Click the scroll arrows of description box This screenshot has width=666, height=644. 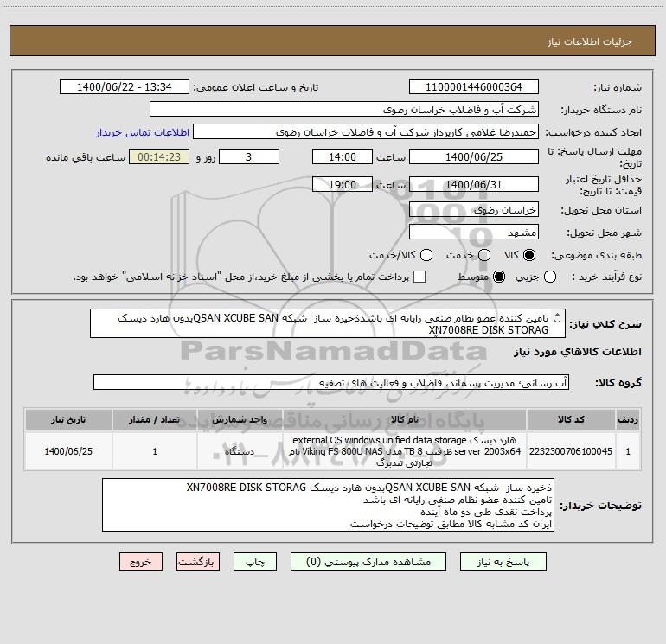click(x=557, y=317)
